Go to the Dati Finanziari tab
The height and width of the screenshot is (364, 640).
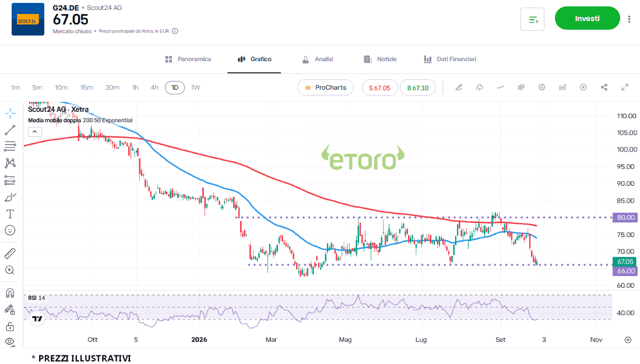(x=450, y=59)
